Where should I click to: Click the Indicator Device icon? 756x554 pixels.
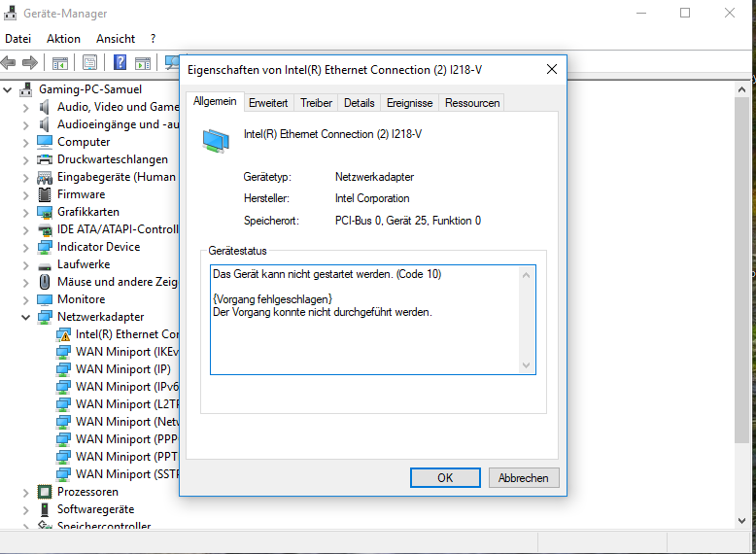pyautogui.click(x=45, y=247)
